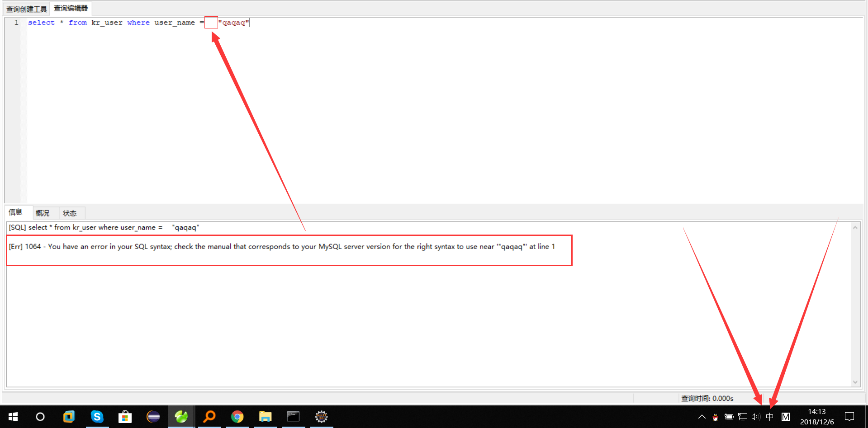This screenshot has height=428, width=868.
Task: Open QQ from the system tray
Action: click(x=715, y=417)
